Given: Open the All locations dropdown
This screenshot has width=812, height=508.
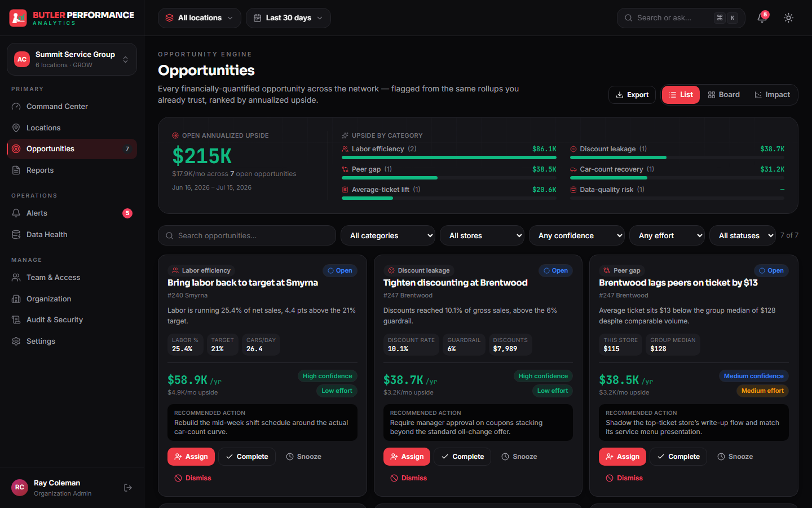Looking at the screenshot, I should (x=200, y=18).
